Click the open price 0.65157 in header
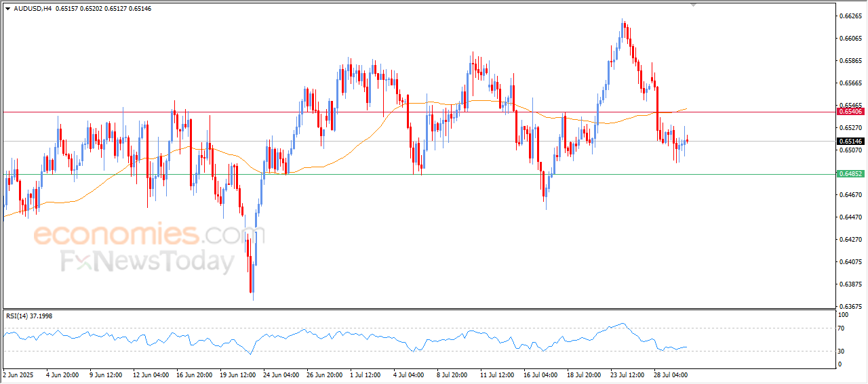 [67, 9]
